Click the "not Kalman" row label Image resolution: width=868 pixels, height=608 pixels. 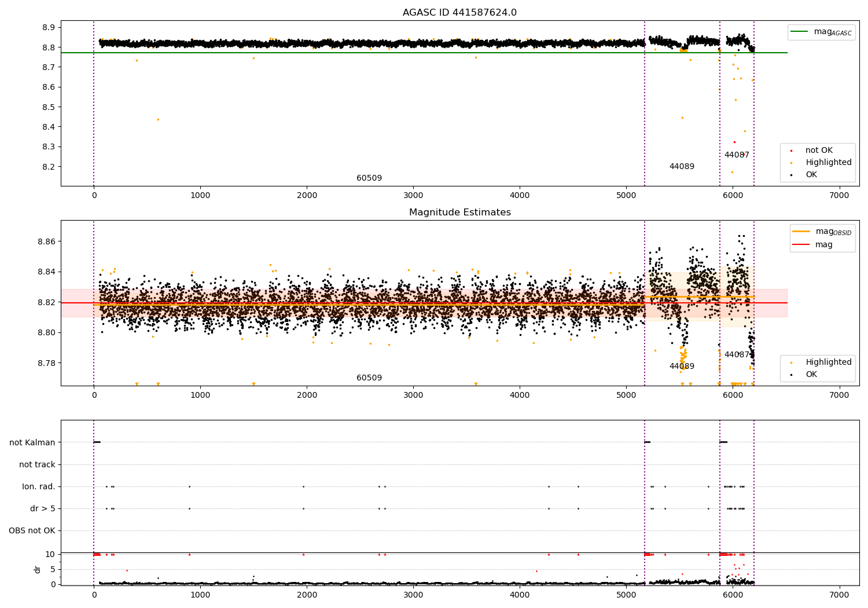32,442
